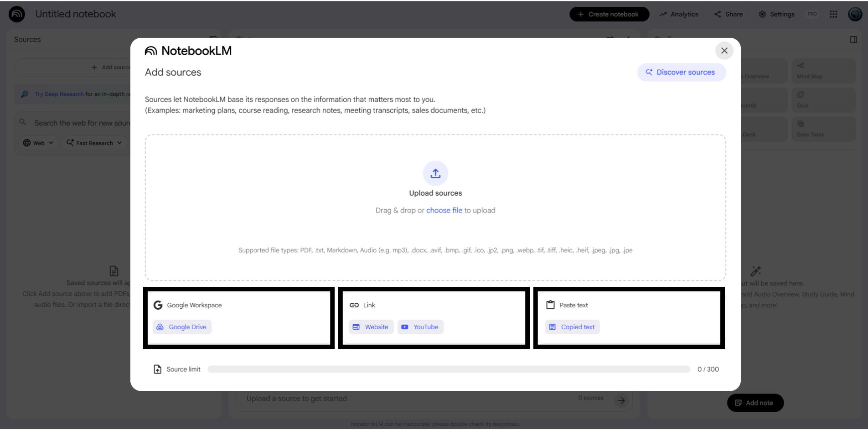868x430 pixels.
Task: Click the '0 sources' chat counter
Action: (x=590, y=398)
